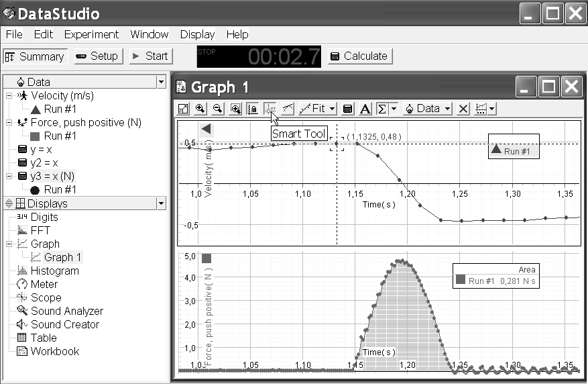Screen dimensions: 588x384
Task: Click the Histogram display icon
Action: pos(23,271)
